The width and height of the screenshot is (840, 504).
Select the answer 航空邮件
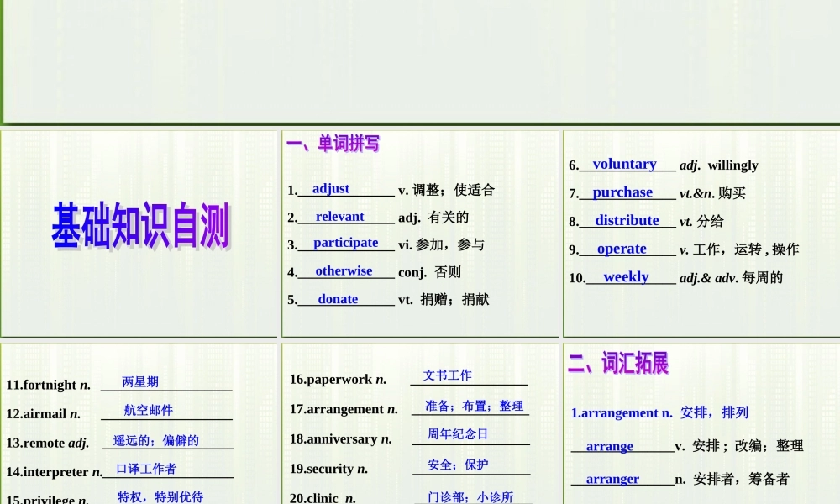149,410
